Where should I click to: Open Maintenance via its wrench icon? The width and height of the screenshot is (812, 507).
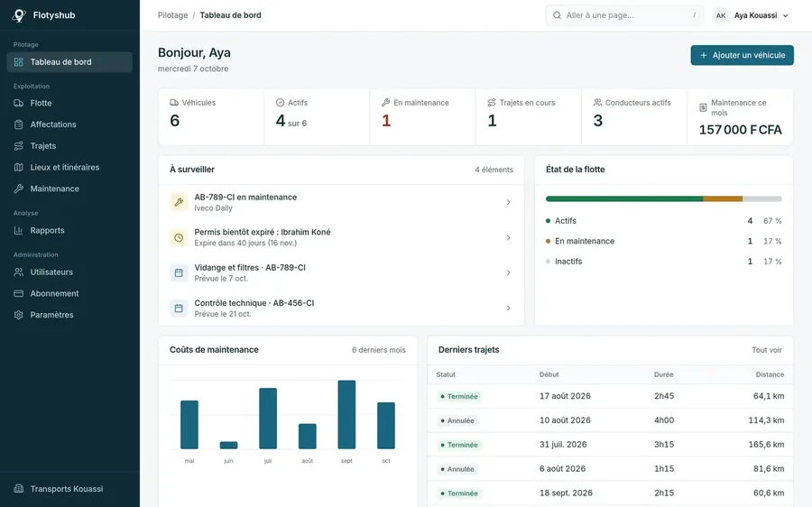click(x=19, y=189)
